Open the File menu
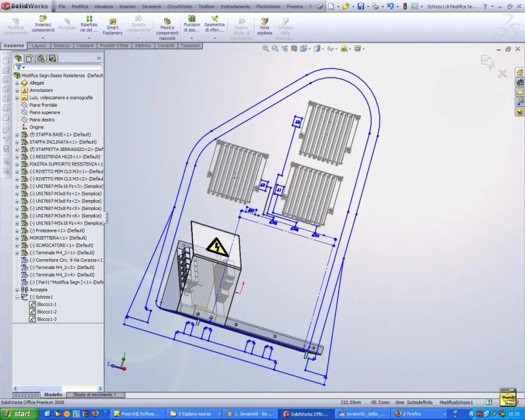 tap(62, 7)
